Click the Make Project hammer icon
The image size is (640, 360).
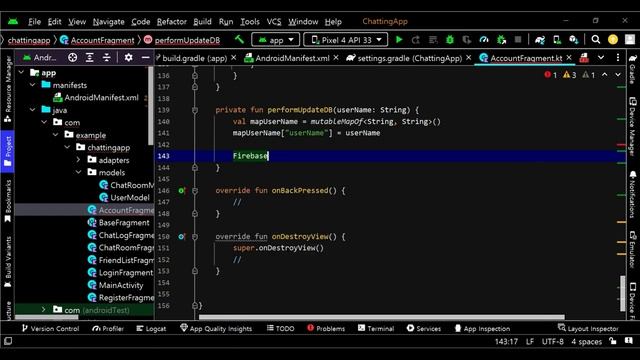coord(239,40)
